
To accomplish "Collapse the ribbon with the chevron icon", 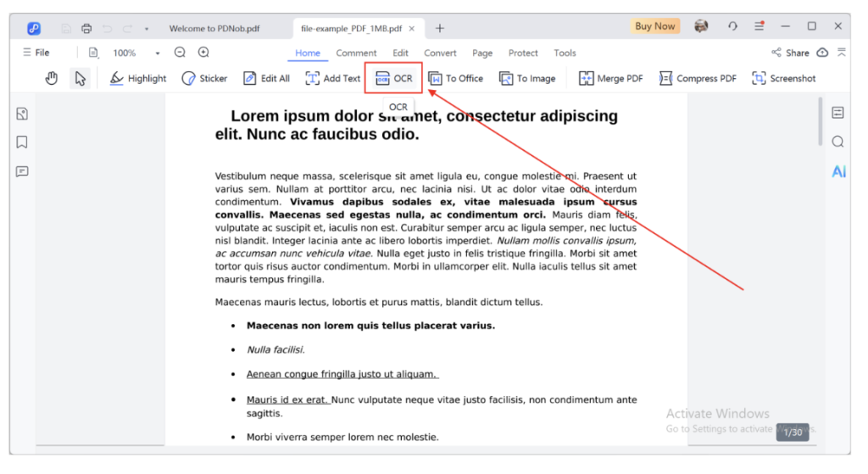I will coord(842,53).
